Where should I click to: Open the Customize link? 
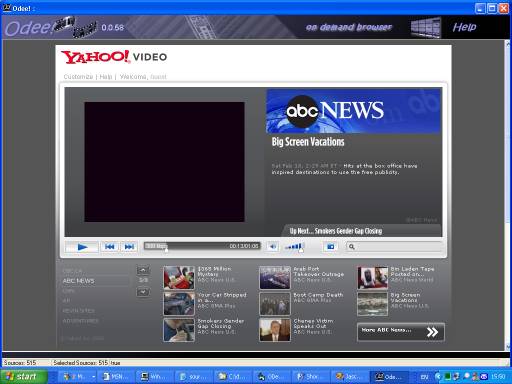point(78,77)
